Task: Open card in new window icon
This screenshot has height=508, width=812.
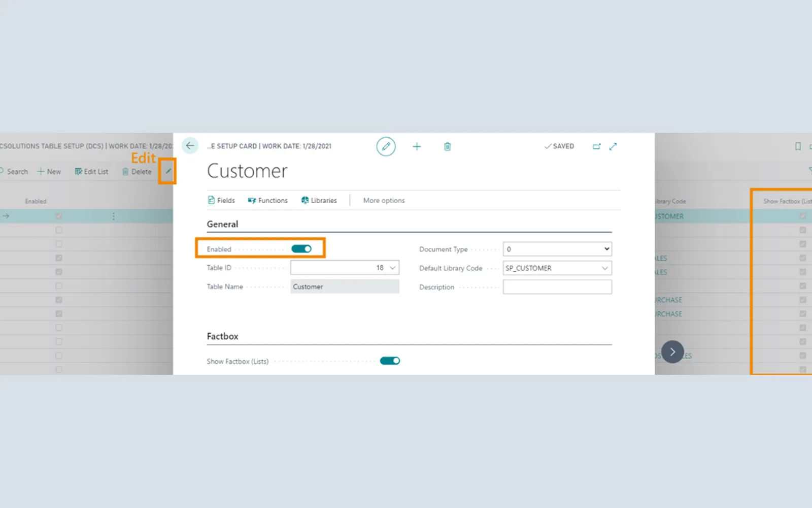Action: tap(596, 146)
